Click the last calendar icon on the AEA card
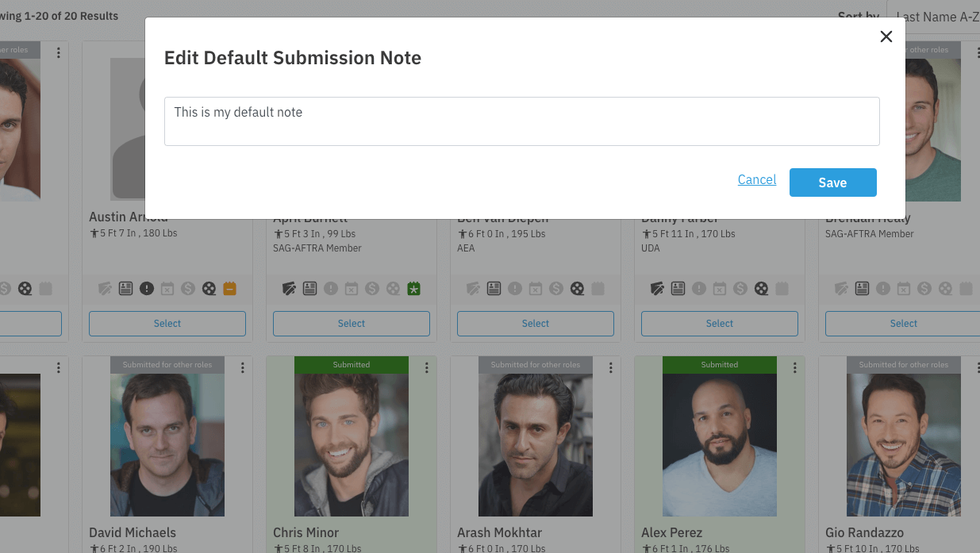This screenshot has width=980, height=553. (598, 289)
